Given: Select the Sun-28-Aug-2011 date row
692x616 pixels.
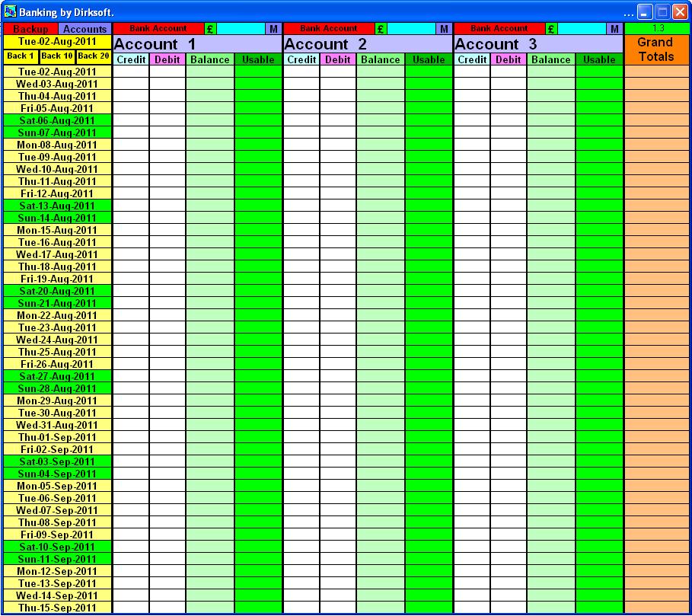Looking at the screenshot, I should (x=57, y=388).
